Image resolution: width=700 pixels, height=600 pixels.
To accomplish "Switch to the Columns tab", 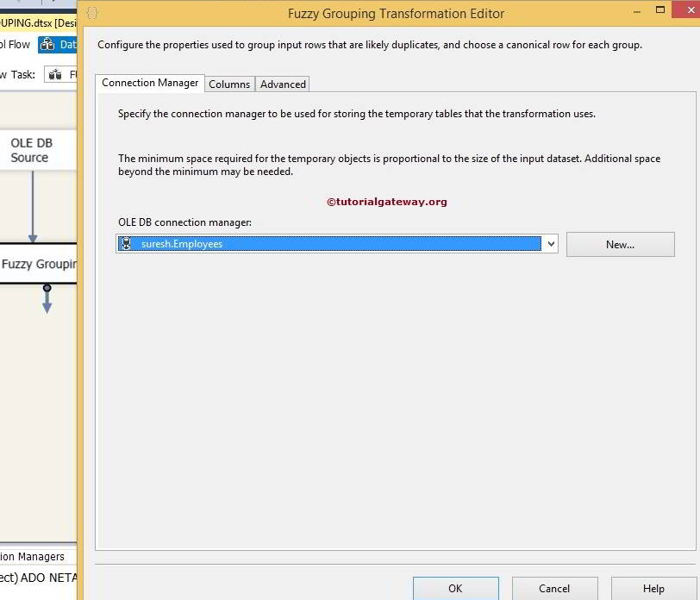I will point(229,84).
